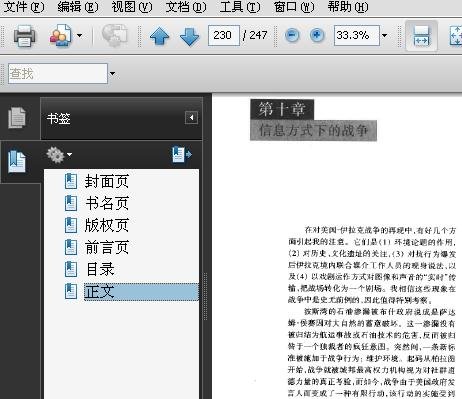Select the highlighted 正文 bookmark

coord(141,292)
